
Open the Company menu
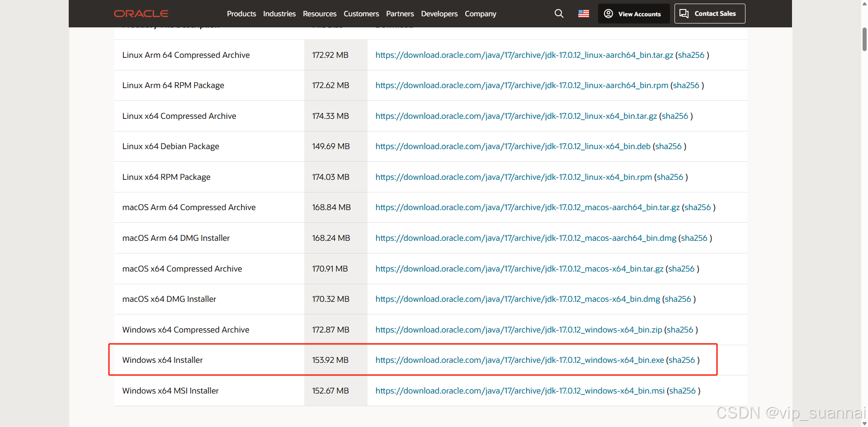point(481,14)
